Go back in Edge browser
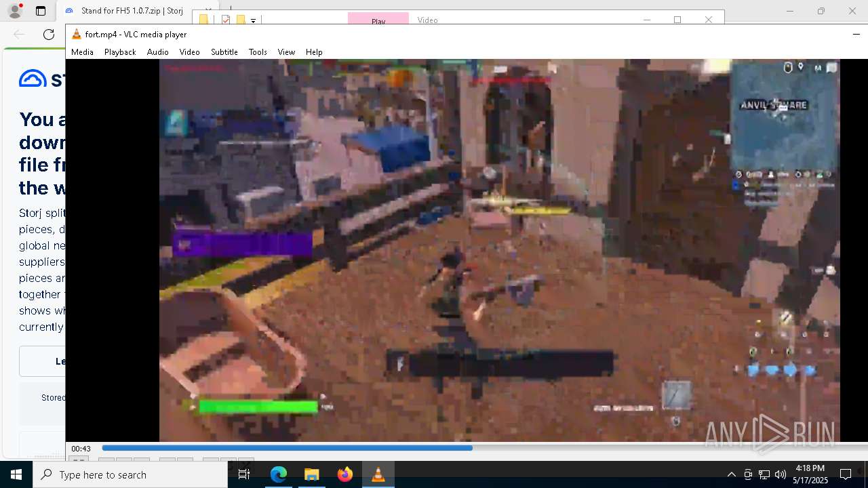The width and height of the screenshot is (868, 488). tap(19, 35)
